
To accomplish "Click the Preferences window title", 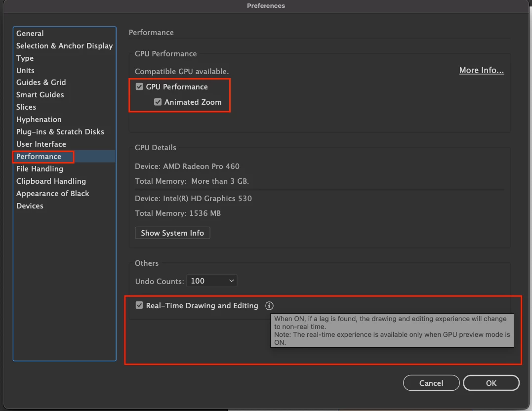I will pos(266,6).
